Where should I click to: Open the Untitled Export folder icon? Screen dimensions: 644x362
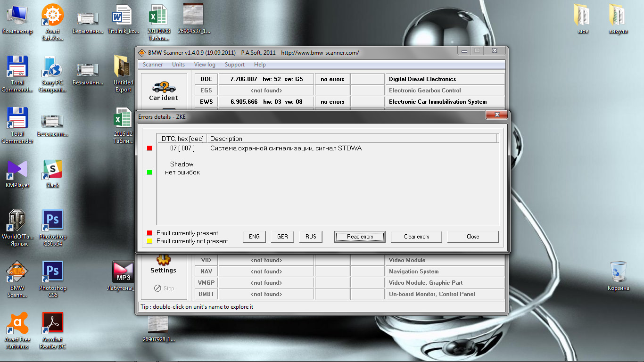(124, 74)
